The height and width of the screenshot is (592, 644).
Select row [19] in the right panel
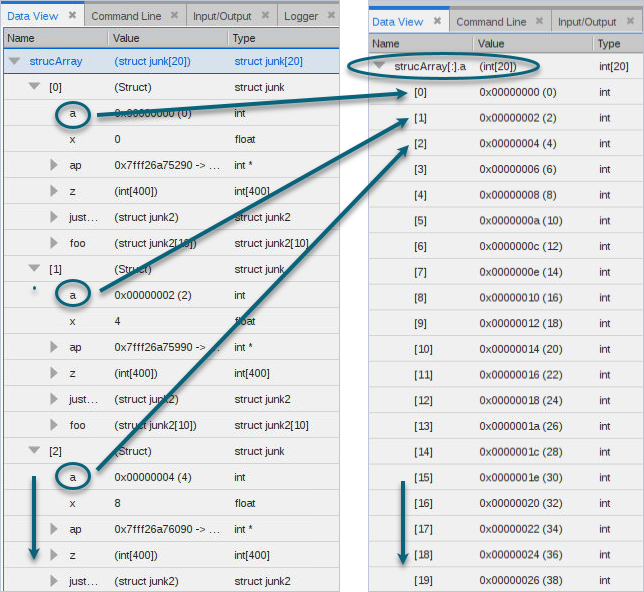point(423,580)
